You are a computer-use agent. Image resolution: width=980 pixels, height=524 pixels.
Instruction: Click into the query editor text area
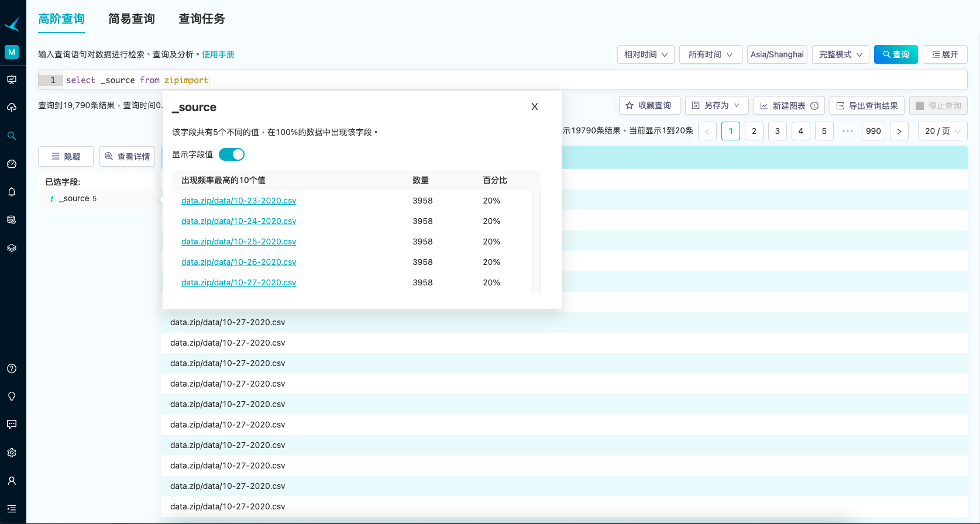[515, 80]
